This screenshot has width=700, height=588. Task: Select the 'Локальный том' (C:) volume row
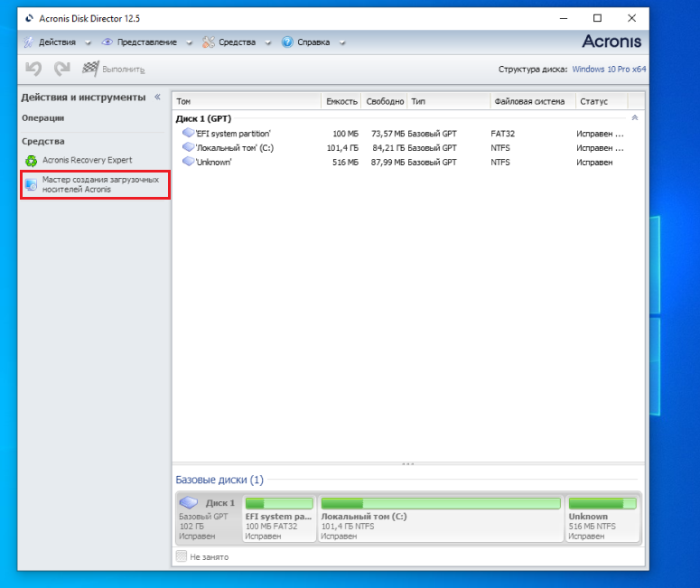tap(407, 148)
